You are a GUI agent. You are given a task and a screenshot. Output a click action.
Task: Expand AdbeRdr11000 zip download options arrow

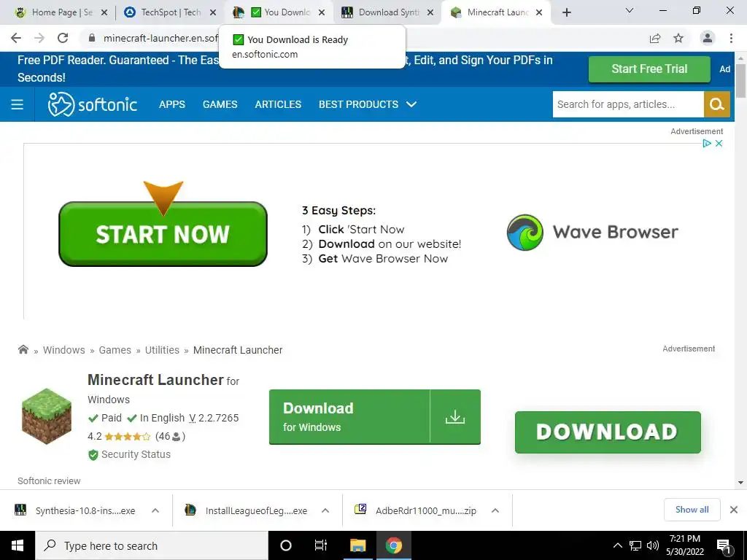pos(495,510)
